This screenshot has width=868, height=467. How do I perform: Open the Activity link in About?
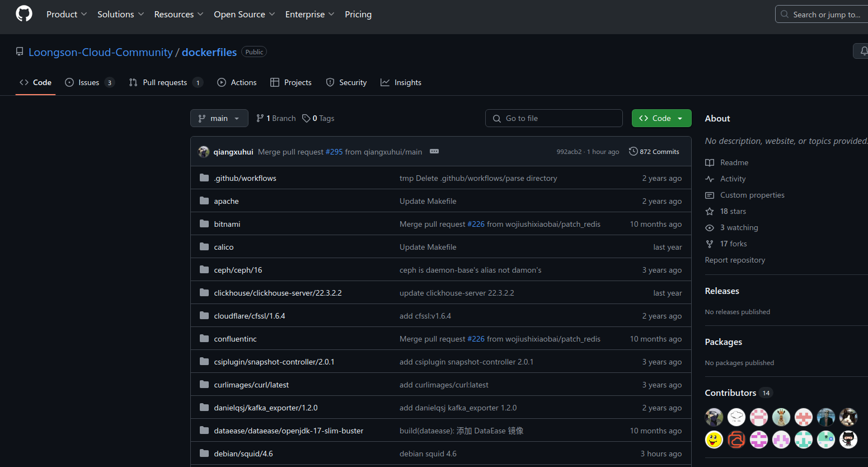pos(726,179)
